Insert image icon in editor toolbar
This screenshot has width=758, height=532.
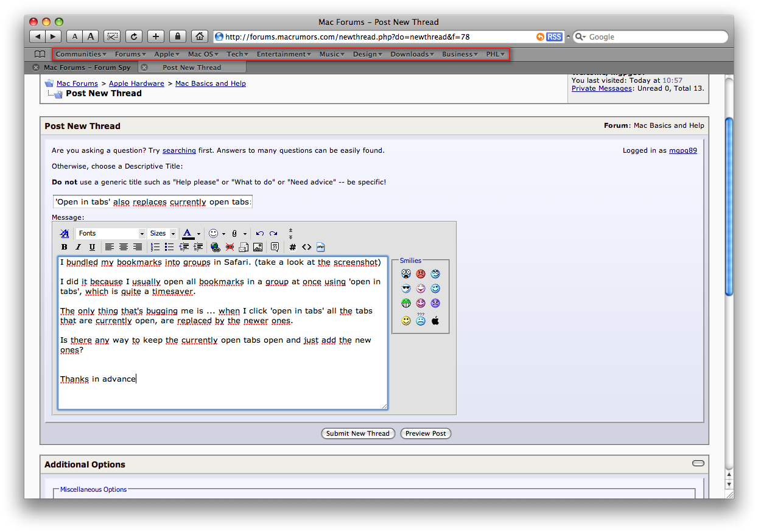[258, 247]
